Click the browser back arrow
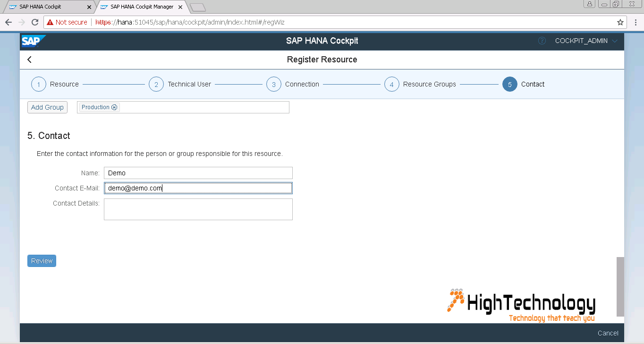 [x=8, y=22]
